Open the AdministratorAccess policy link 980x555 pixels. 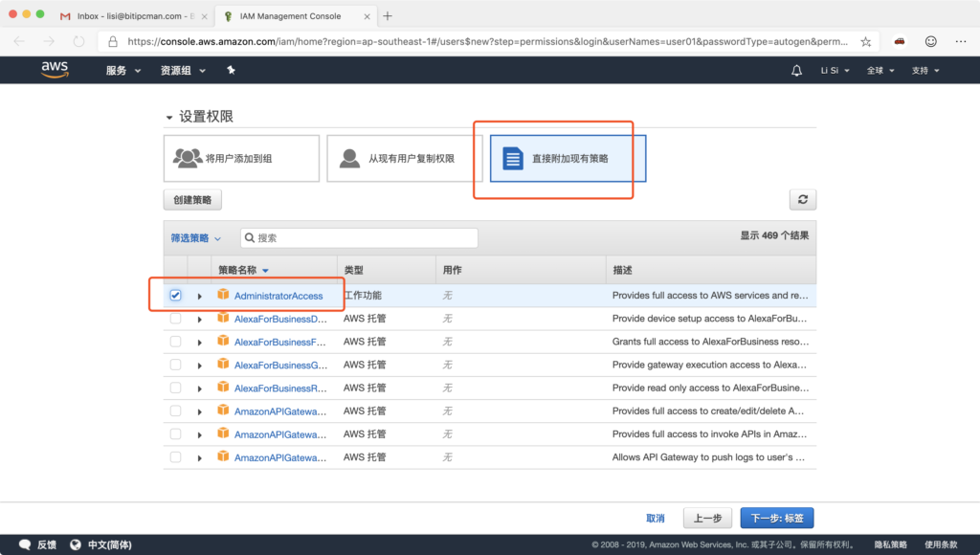278,296
